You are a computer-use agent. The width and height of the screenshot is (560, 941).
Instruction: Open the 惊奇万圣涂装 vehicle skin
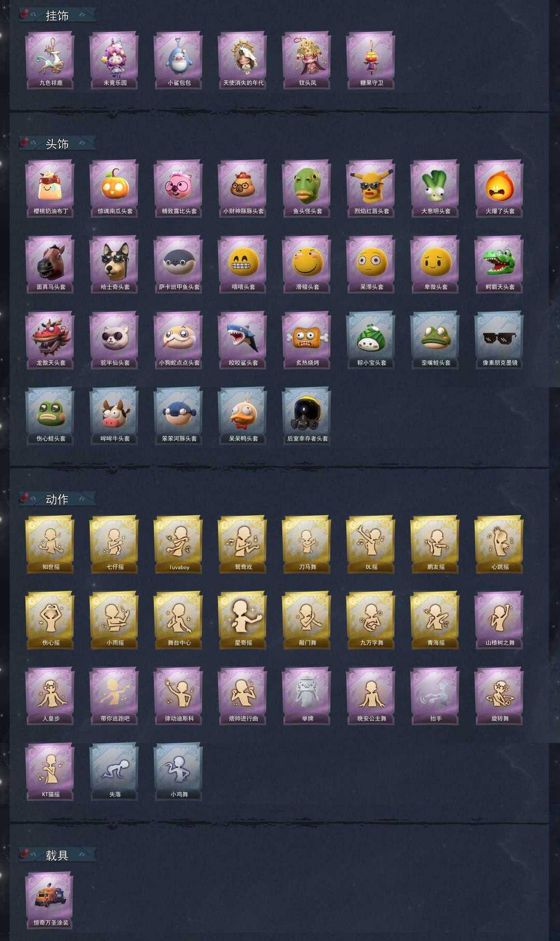[x=50, y=900]
